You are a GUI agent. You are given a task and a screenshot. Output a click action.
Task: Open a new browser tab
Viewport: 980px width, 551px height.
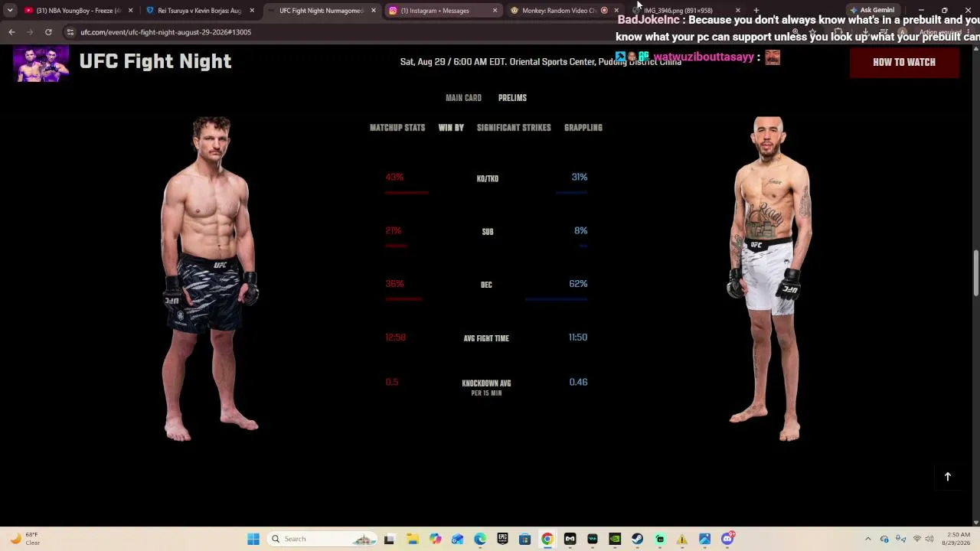tap(756, 11)
